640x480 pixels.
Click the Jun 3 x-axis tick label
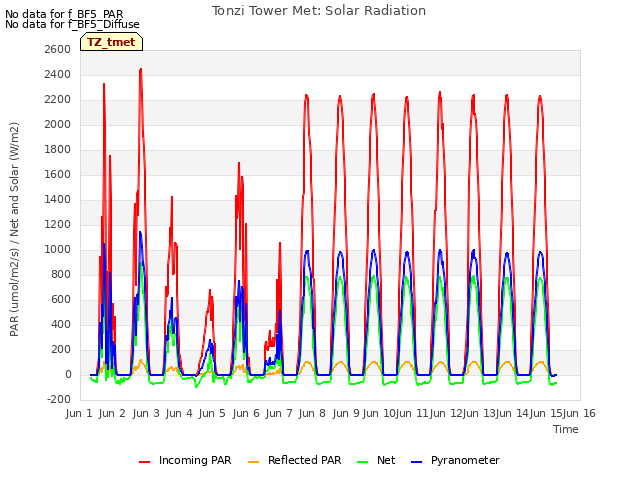coord(146,413)
